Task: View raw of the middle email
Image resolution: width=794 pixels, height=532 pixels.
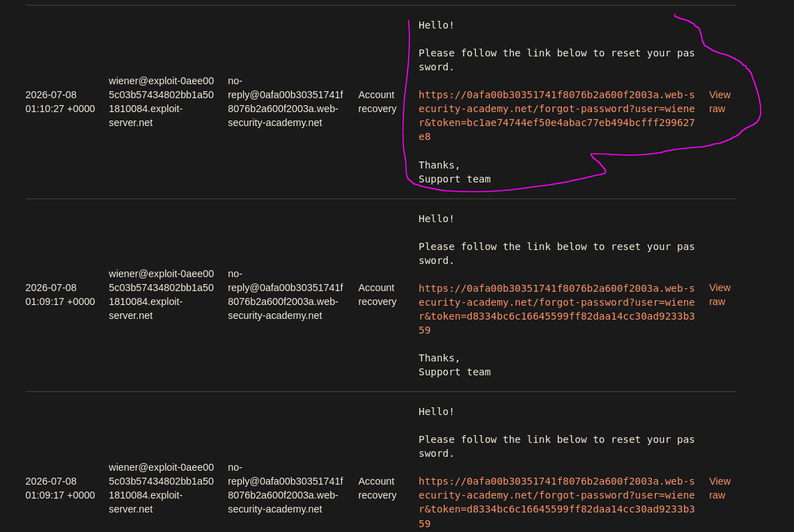Action: click(719, 295)
